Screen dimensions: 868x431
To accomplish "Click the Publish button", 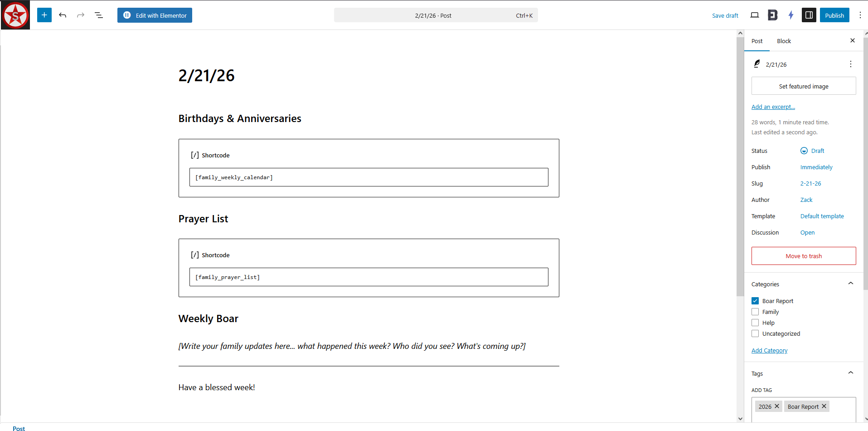I will point(834,15).
